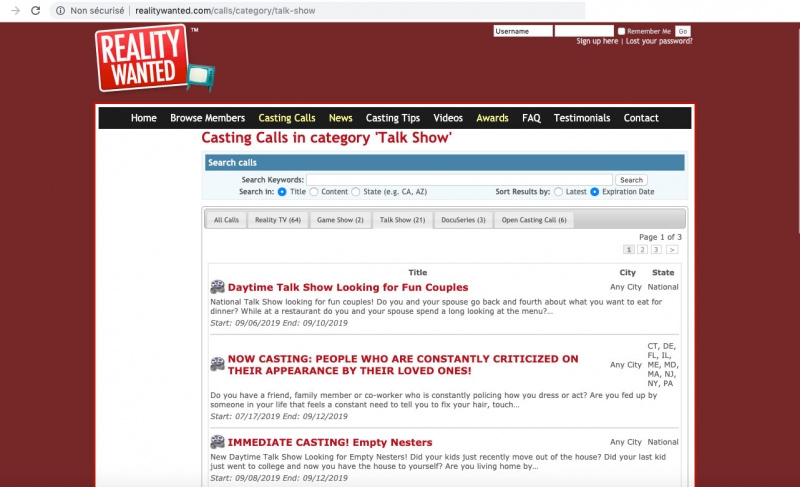Image resolution: width=800 pixels, height=487 pixels.
Task: Click camera icon beside Empty Nesters listing
Action: coord(217,442)
